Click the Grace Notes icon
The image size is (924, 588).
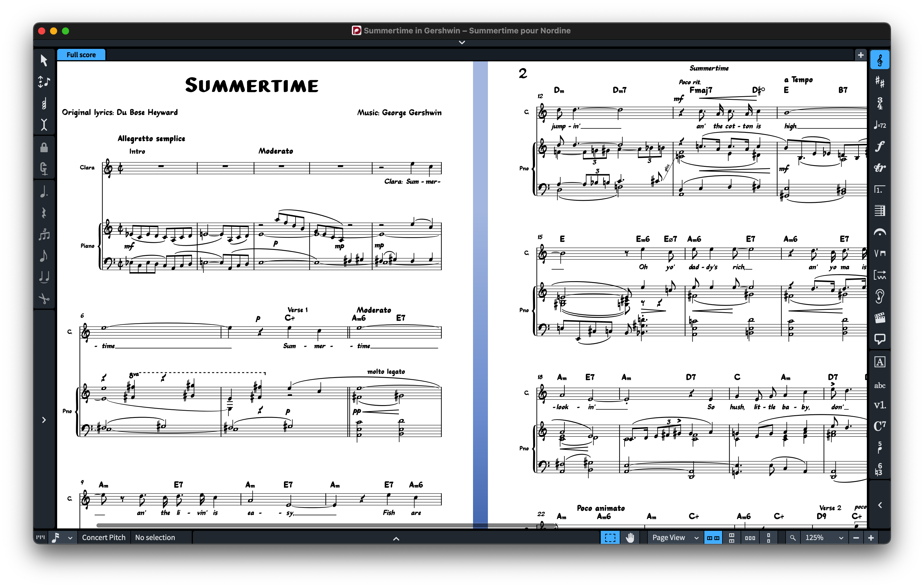(44, 256)
